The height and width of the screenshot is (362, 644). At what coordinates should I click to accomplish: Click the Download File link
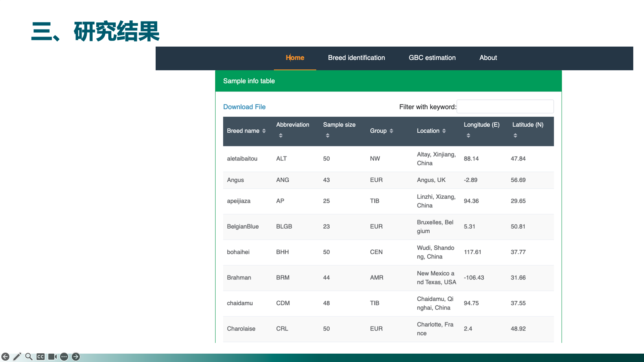[x=244, y=107]
